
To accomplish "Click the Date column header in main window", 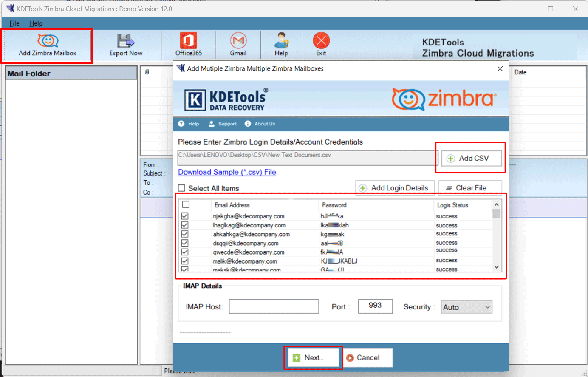I will pyautogui.click(x=520, y=72).
